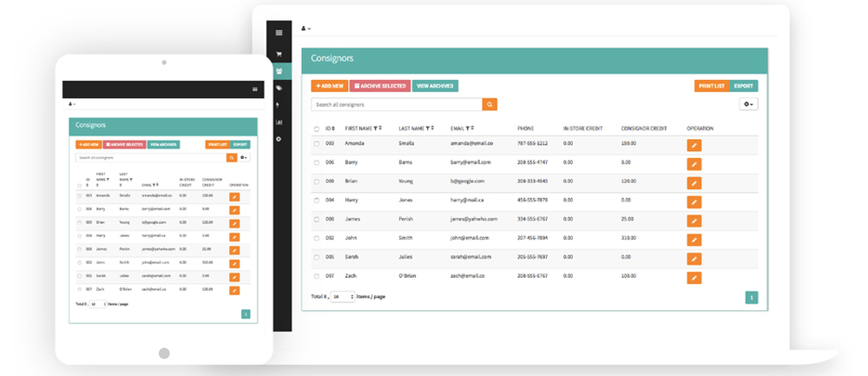
Task: Edit Amanda's row pencil icon on the tablet
Action: pyautogui.click(x=234, y=196)
